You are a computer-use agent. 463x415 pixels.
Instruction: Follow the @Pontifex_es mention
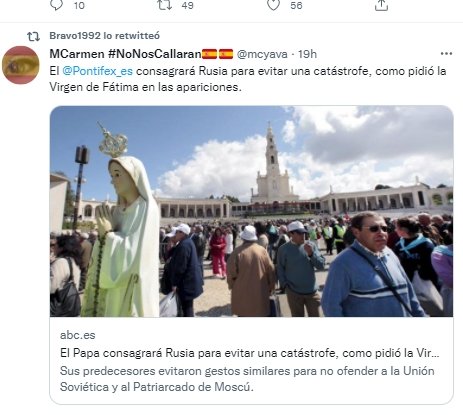tap(97, 71)
